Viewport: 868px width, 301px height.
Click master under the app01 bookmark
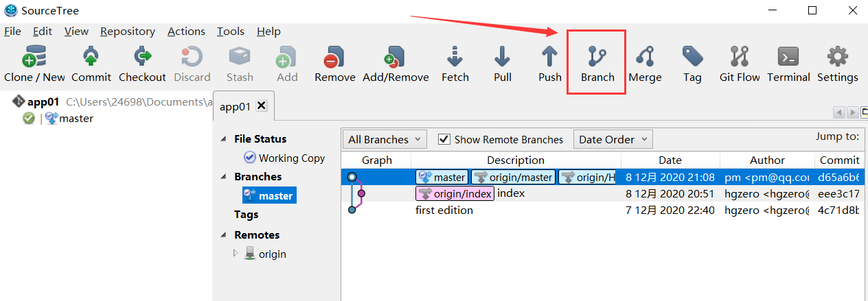pyautogui.click(x=76, y=118)
